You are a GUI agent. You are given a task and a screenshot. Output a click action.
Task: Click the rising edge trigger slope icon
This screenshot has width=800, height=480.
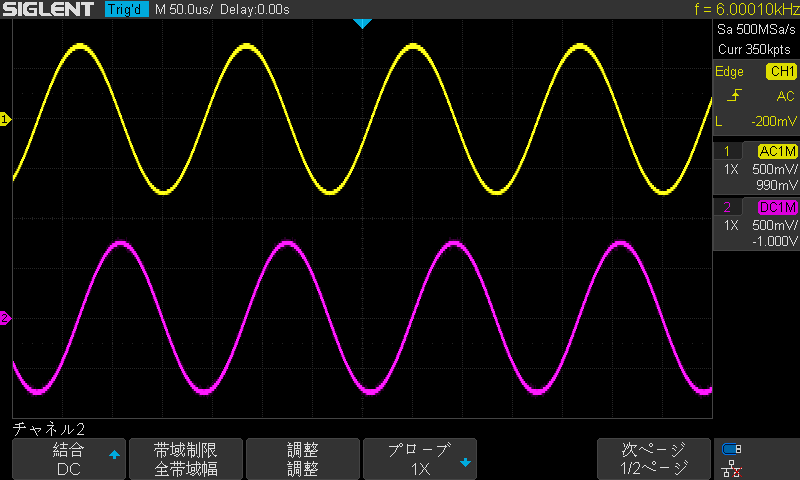tap(734, 95)
